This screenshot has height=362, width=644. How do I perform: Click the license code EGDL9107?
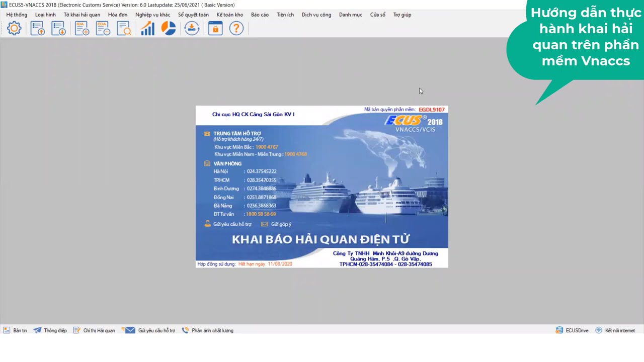click(x=432, y=110)
